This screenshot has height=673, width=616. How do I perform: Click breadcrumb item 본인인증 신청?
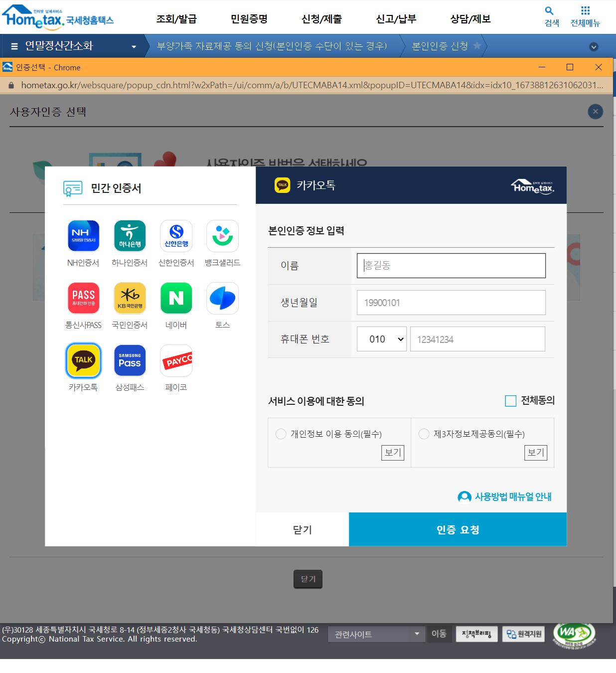point(440,46)
